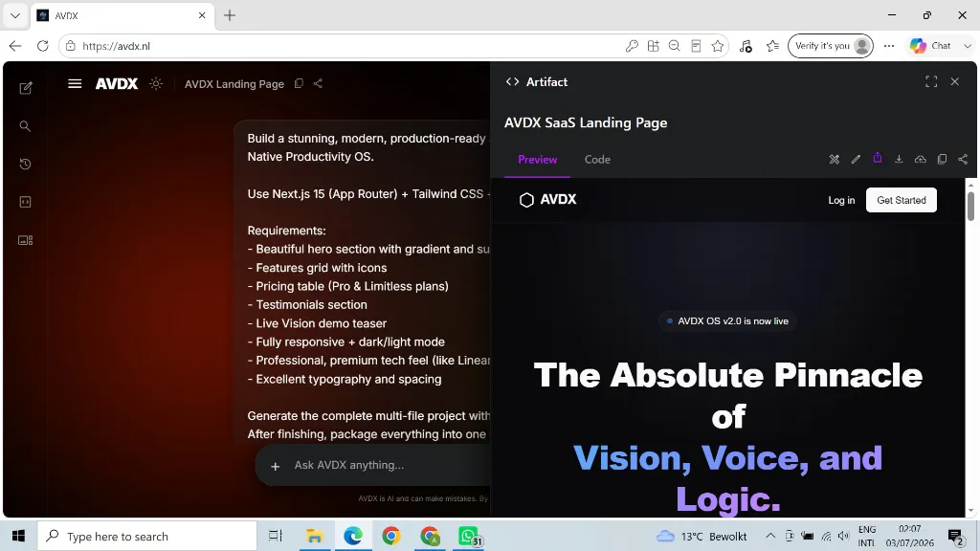Click the attach plus button in chat box

(275, 466)
